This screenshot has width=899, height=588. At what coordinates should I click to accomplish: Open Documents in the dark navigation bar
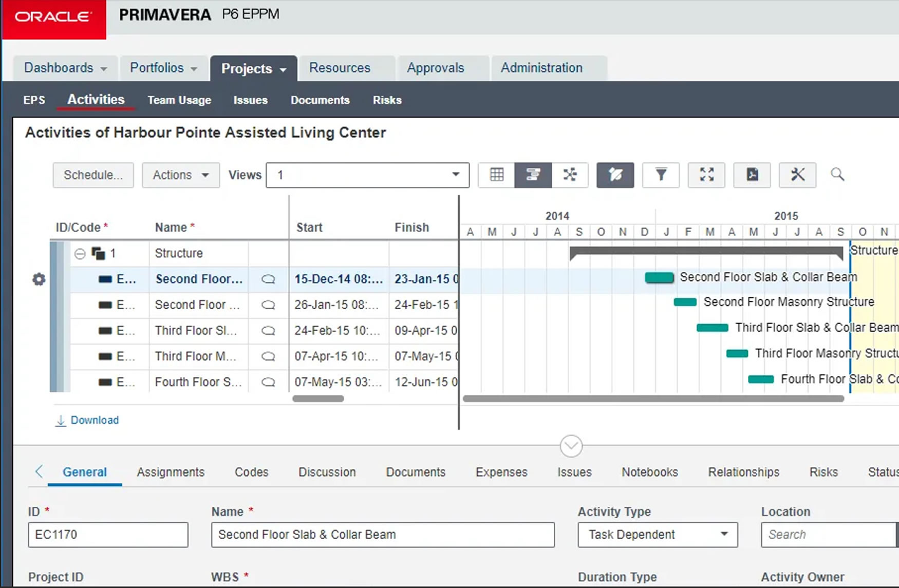[320, 100]
